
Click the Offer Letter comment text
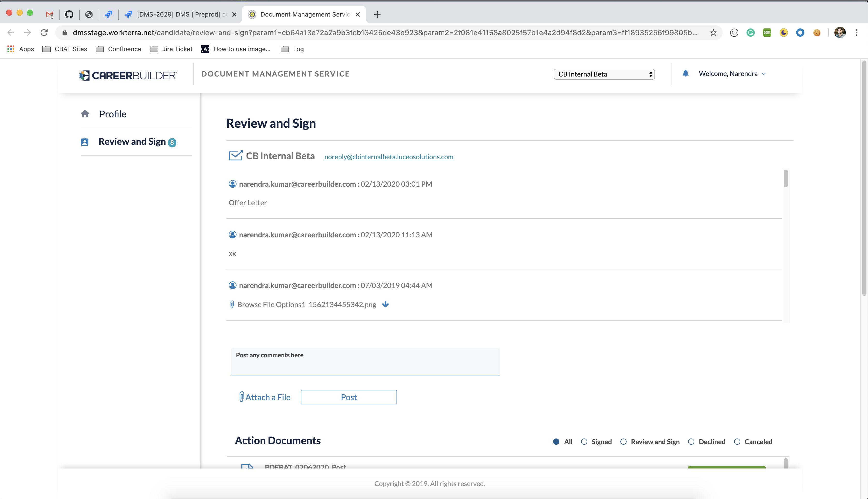pos(248,202)
